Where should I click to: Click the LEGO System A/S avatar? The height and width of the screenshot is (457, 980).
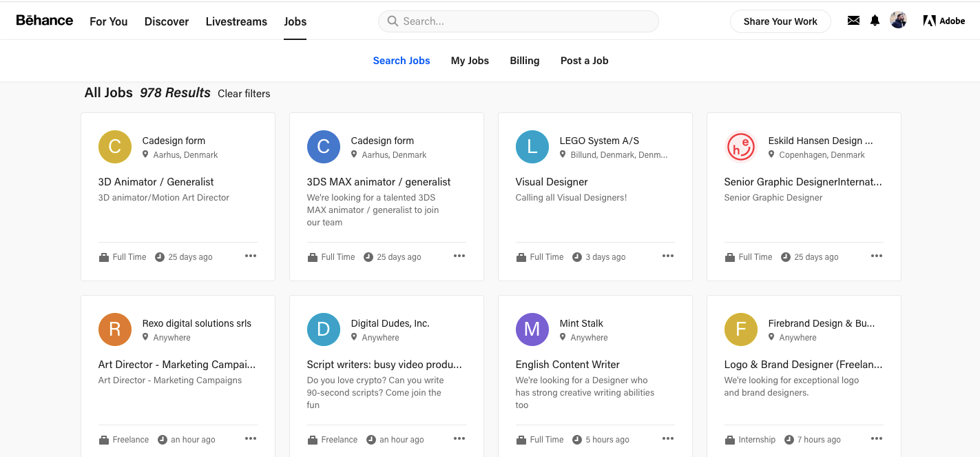coord(532,147)
